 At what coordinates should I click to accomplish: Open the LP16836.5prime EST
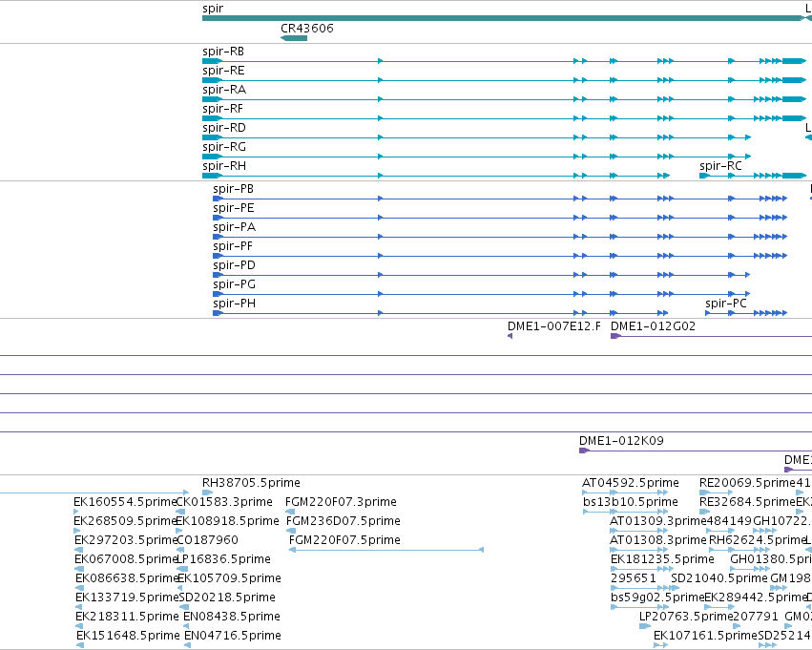[223, 559]
